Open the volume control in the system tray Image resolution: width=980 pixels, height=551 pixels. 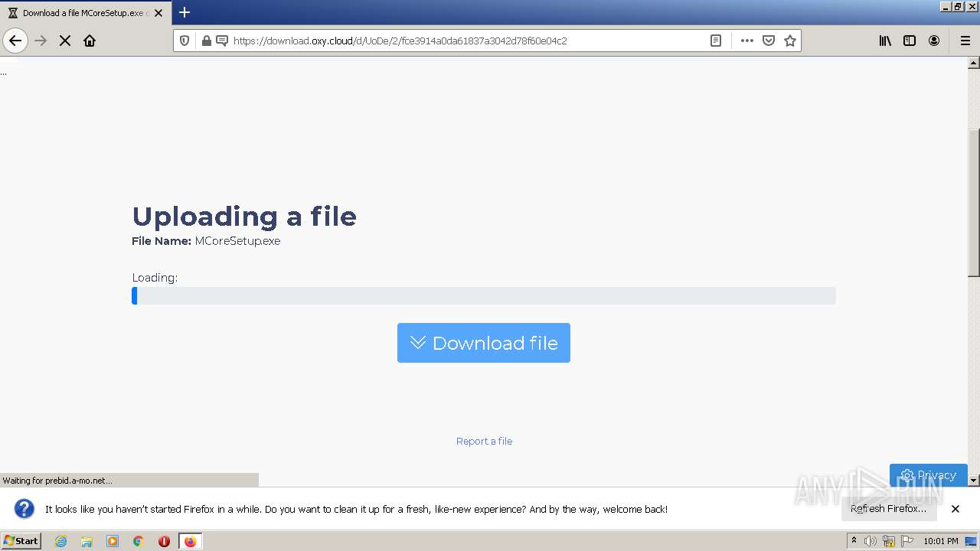pos(871,541)
